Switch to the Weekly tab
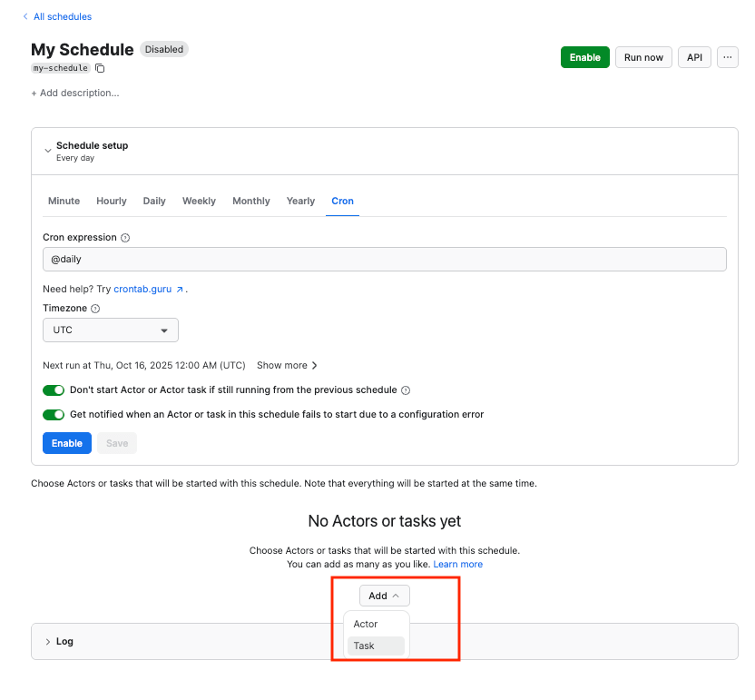755x700 pixels. (199, 201)
